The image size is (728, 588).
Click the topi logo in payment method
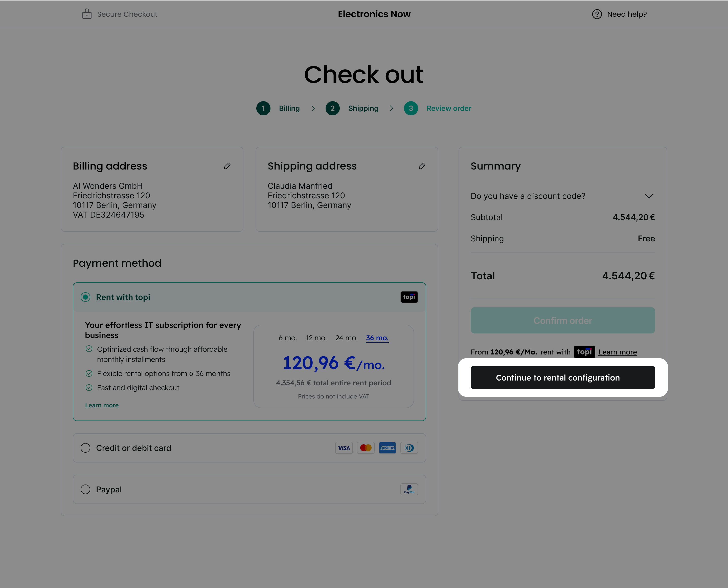coord(409,297)
